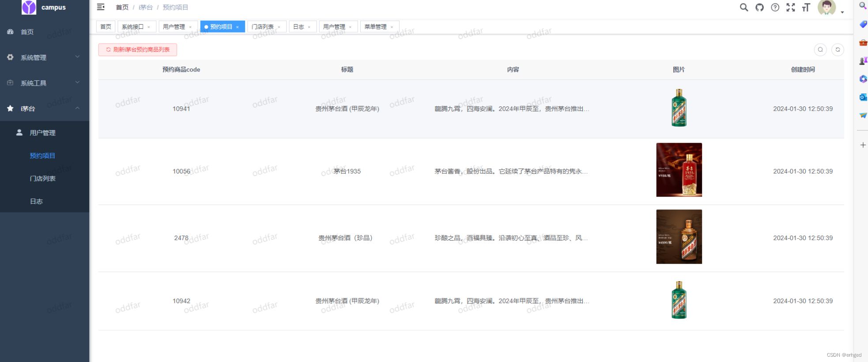Click i茅台 in the breadcrumb
Viewport: 868px width, 362px height.
[145, 7]
